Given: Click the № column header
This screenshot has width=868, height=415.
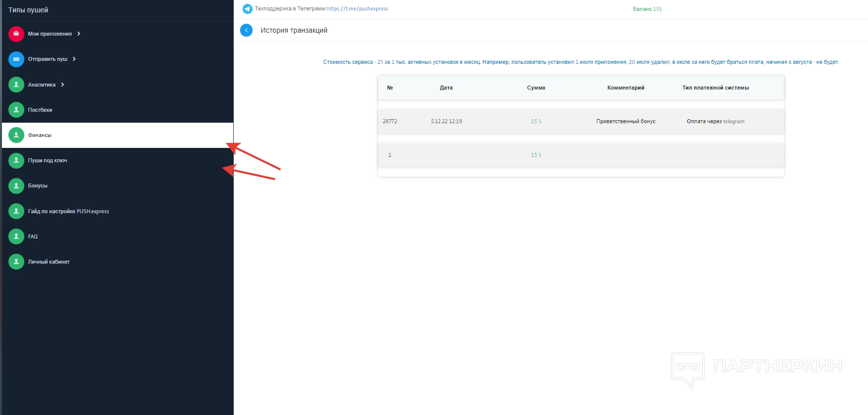Looking at the screenshot, I should point(390,88).
